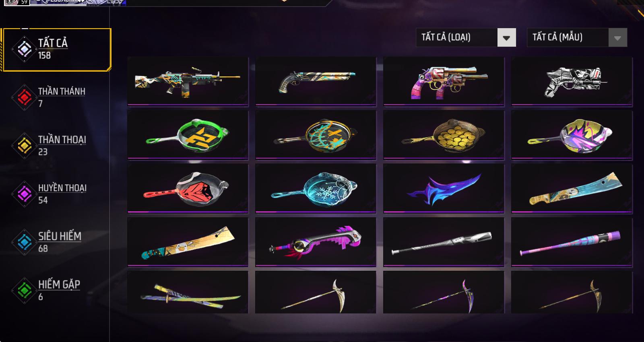Open the Tất Cả (Loại) dropdown arrow
The height and width of the screenshot is (342, 644).
click(506, 38)
